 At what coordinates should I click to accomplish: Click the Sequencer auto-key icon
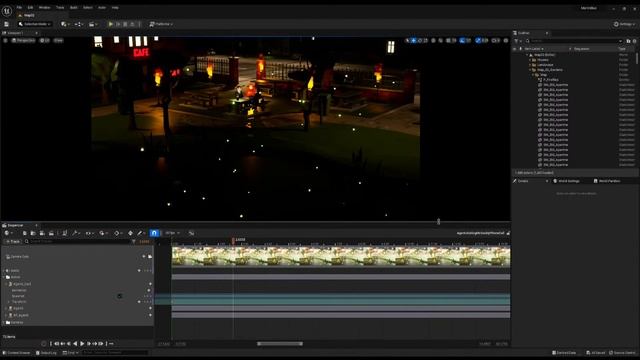click(x=130, y=233)
